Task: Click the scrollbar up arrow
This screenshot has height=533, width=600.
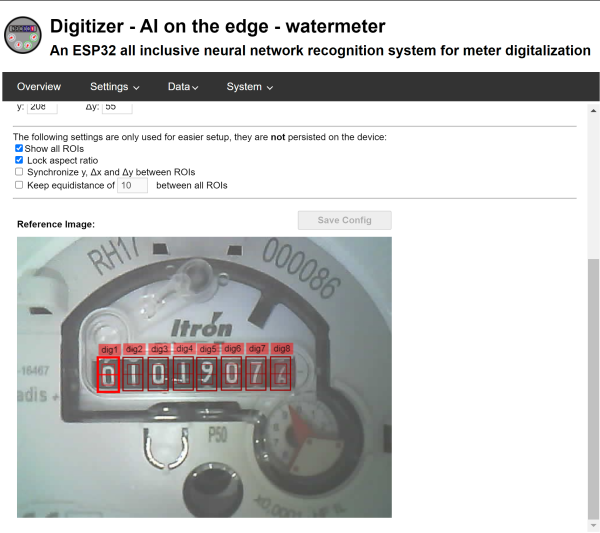Action: pos(593,111)
